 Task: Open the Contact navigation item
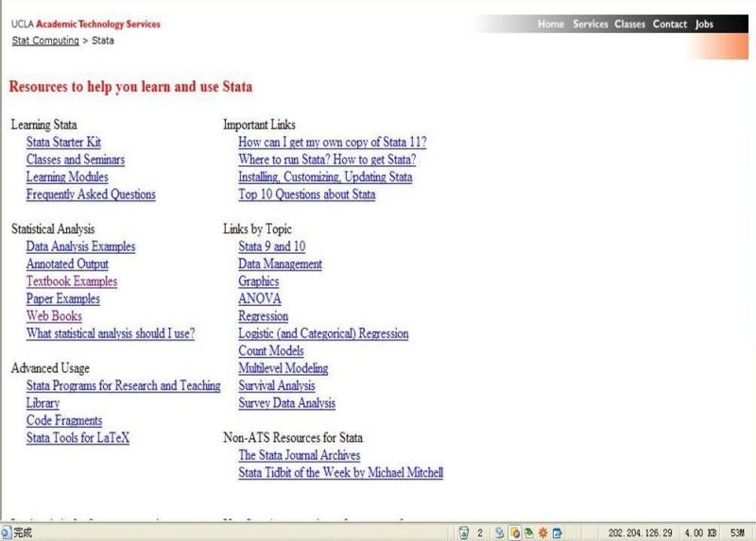click(x=670, y=25)
